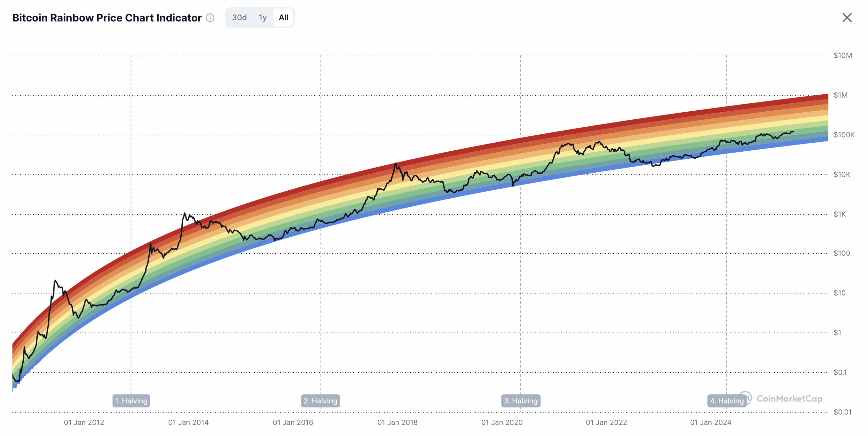Viewport: 868px width, 436px height.
Task: Select the All time range view
Action: (x=283, y=17)
